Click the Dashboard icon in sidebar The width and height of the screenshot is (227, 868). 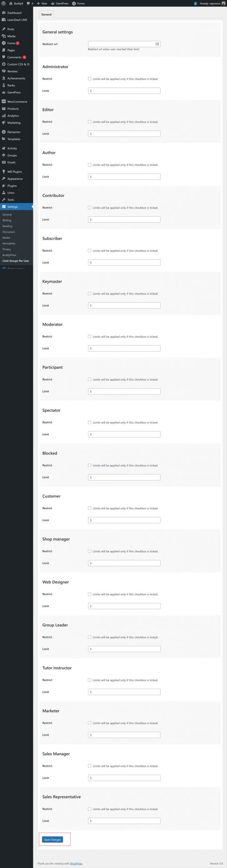click(3, 13)
